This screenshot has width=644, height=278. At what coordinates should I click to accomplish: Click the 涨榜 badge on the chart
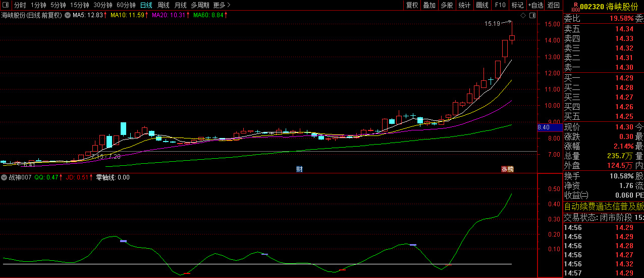(507, 169)
